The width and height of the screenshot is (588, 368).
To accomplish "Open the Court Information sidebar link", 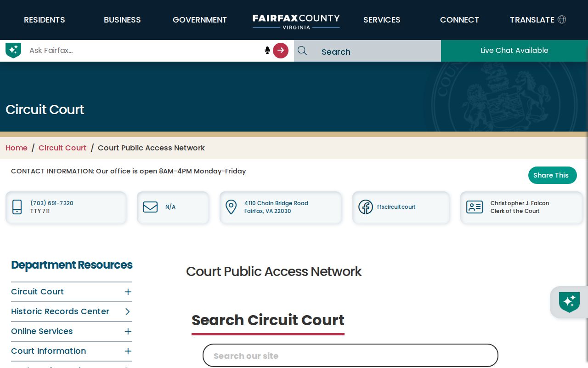I will (48, 351).
